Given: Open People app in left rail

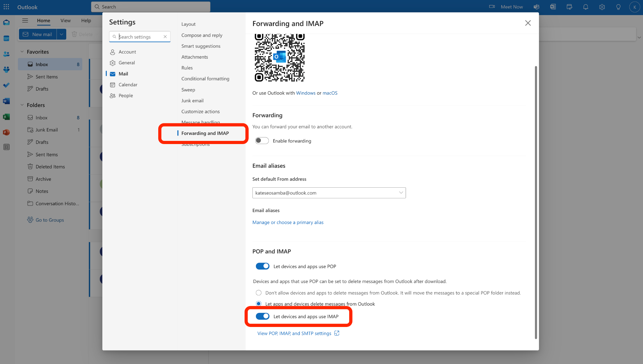Looking at the screenshot, I should click(x=6, y=54).
